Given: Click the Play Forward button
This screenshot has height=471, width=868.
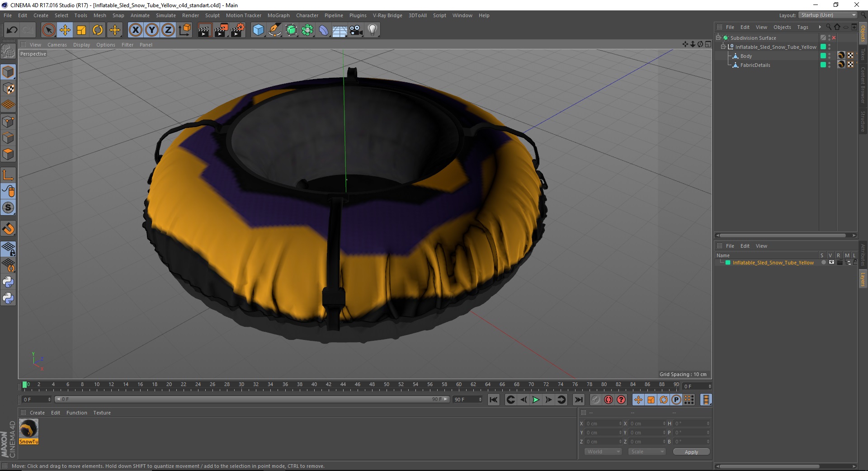Looking at the screenshot, I should (536, 400).
